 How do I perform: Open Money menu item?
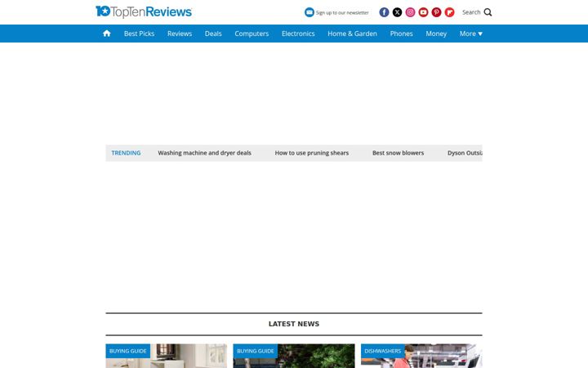coord(436,34)
